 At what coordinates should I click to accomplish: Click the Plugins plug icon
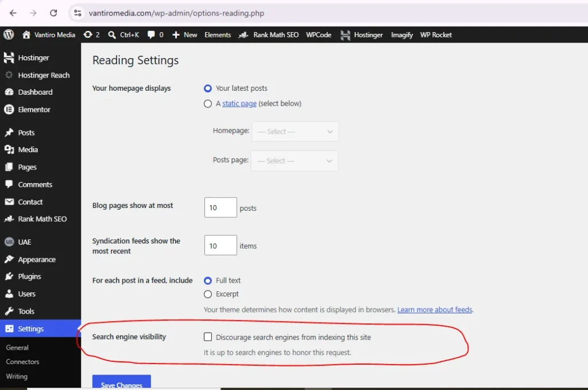pos(9,276)
